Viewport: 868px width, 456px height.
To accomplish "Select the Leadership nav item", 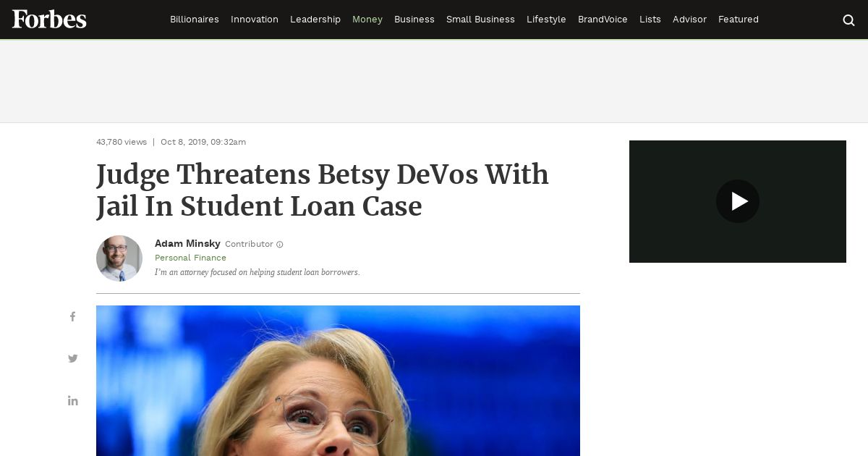I will [315, 20].
